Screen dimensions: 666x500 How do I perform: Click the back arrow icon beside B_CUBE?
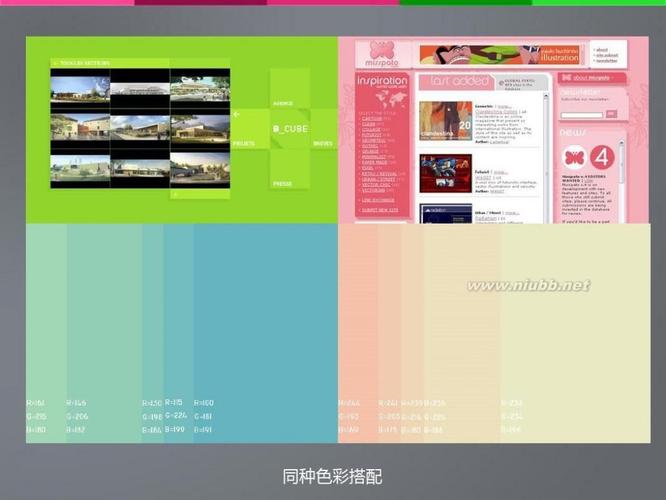click(x=236, y=114)
